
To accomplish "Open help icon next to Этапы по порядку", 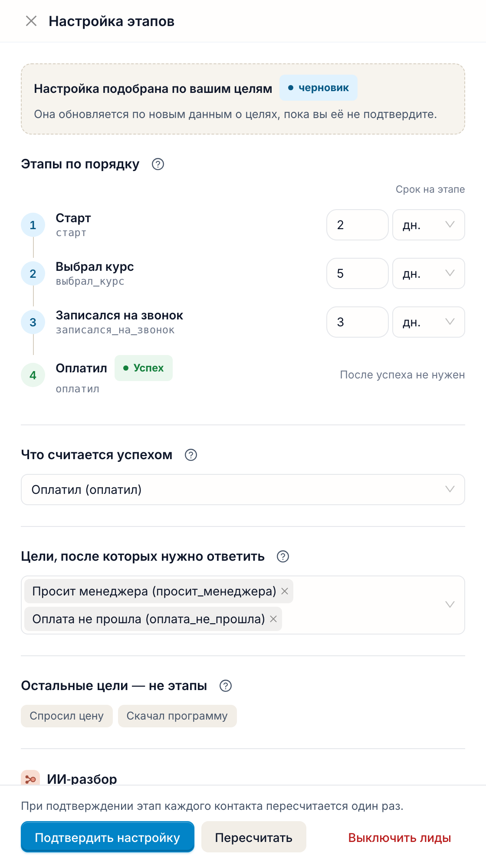I will click(158, 164).
